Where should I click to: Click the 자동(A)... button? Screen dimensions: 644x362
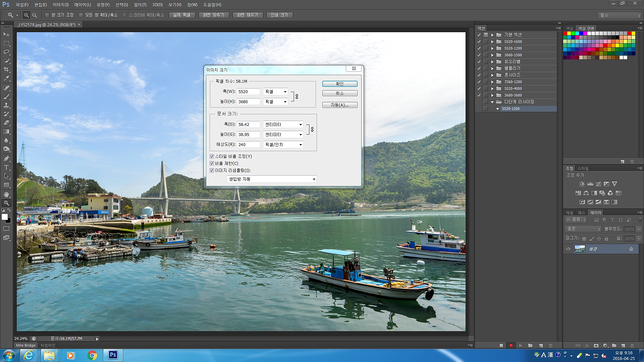339,105
